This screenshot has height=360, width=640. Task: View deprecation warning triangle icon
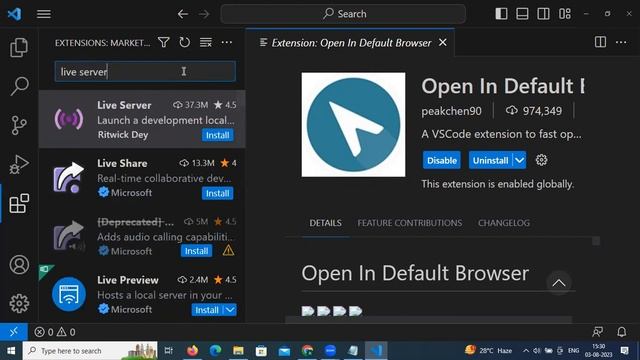pyautogui.click(x=228, y=250)
